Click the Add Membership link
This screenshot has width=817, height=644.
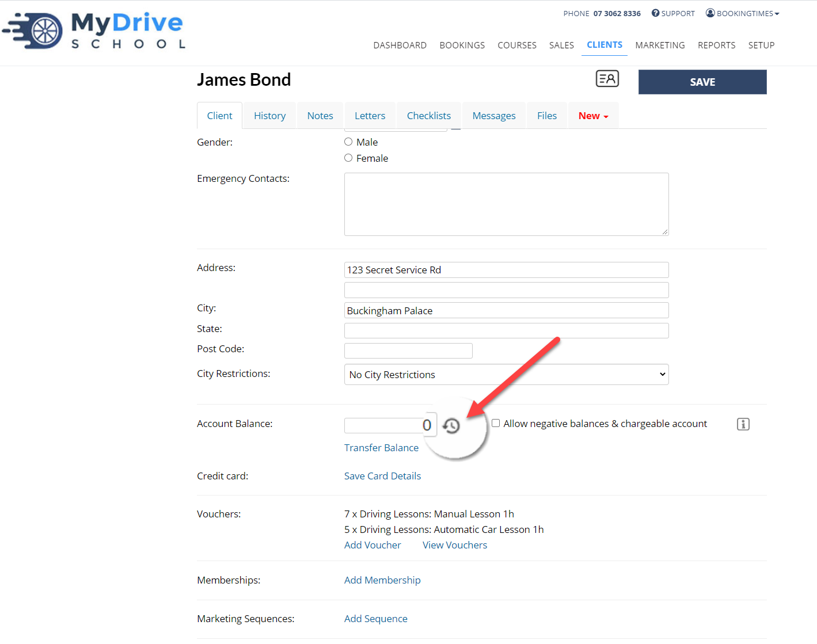coord(382,580)
